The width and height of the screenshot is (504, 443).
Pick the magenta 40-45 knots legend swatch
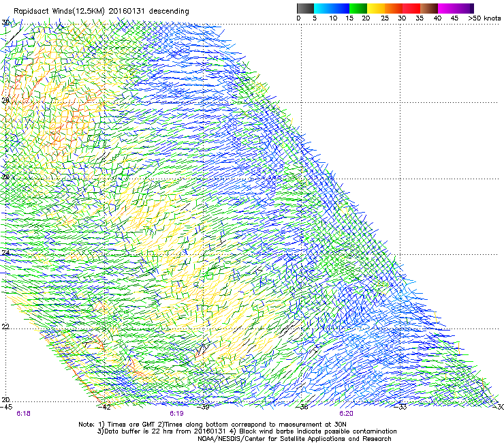pyautogui.click(x=447, y=8)
